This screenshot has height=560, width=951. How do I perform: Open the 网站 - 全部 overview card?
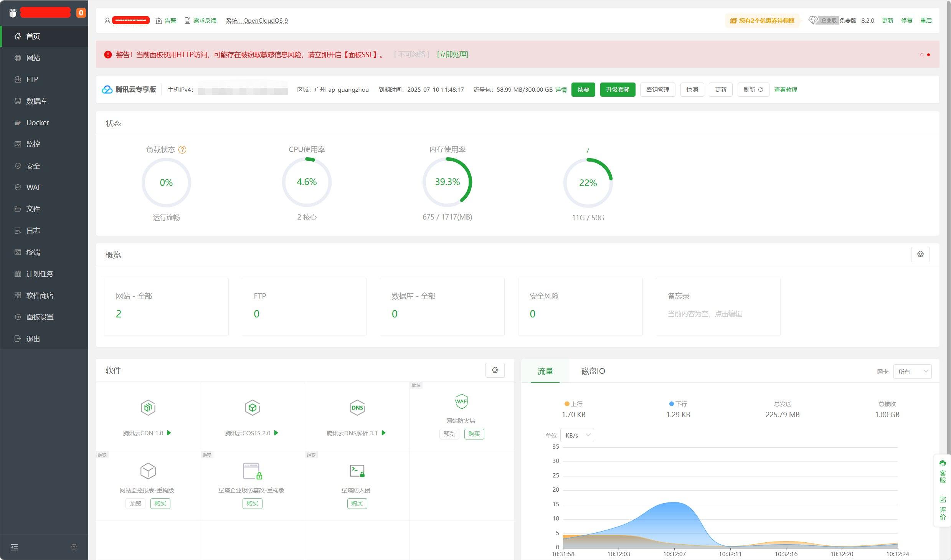(x=166, y=307)
